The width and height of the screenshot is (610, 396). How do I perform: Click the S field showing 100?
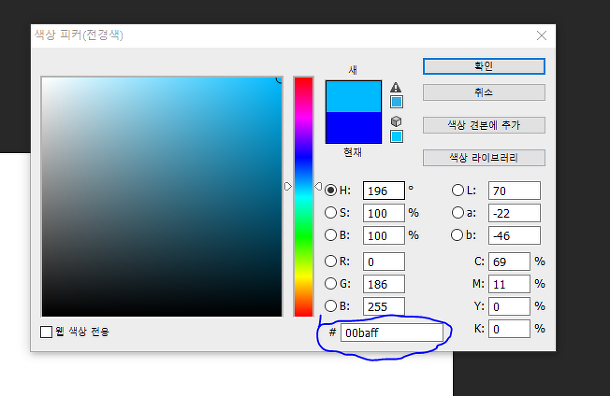coord(384,213)
